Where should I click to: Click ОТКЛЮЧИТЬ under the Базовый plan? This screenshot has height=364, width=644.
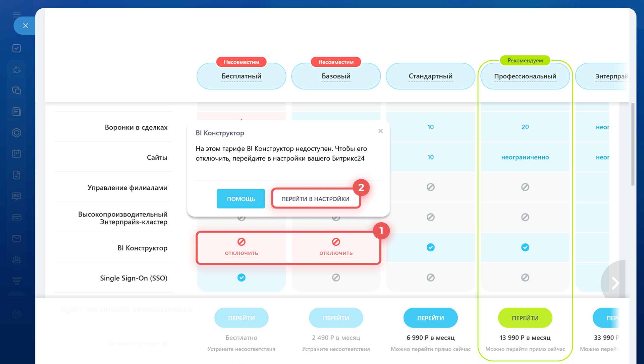coord(336,253)
